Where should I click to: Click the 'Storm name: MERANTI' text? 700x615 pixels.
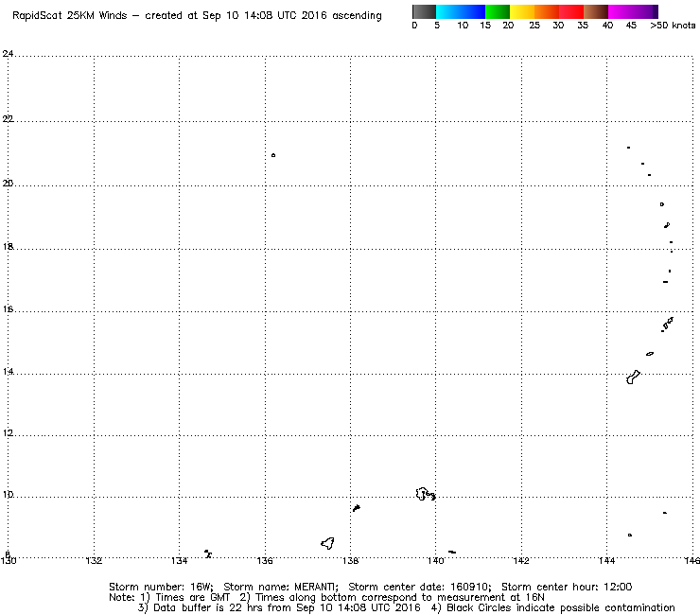point(280,587)
